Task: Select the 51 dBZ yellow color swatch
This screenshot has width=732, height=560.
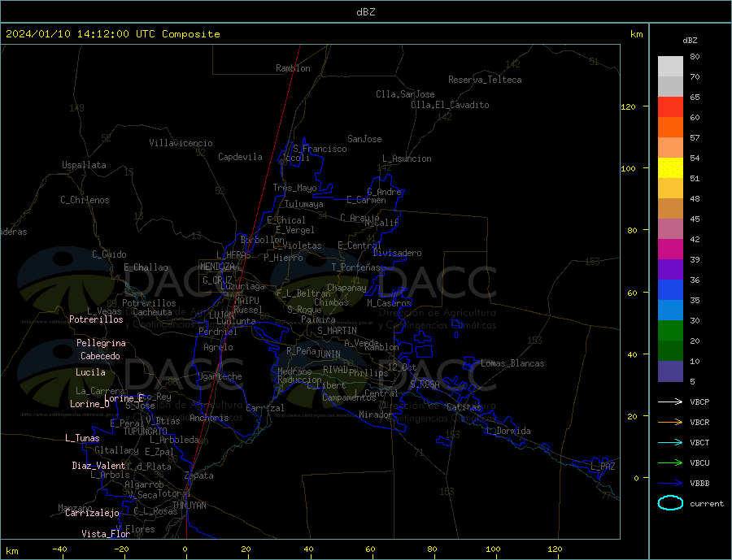Action: [670, 168]
